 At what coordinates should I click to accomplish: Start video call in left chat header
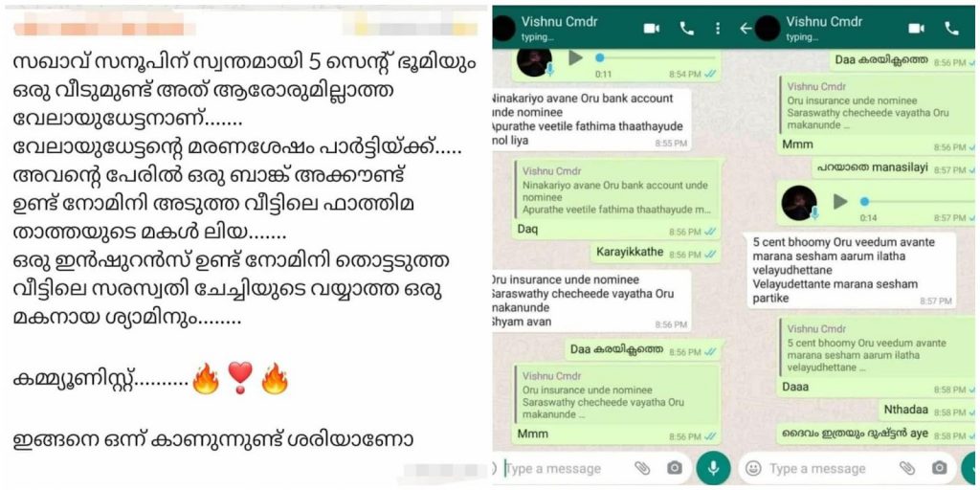point(652,28)
